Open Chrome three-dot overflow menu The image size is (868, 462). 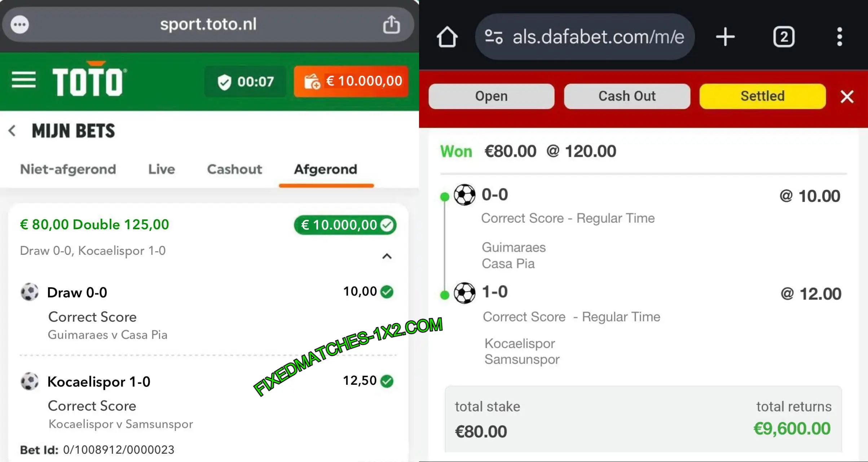[840, 37]
